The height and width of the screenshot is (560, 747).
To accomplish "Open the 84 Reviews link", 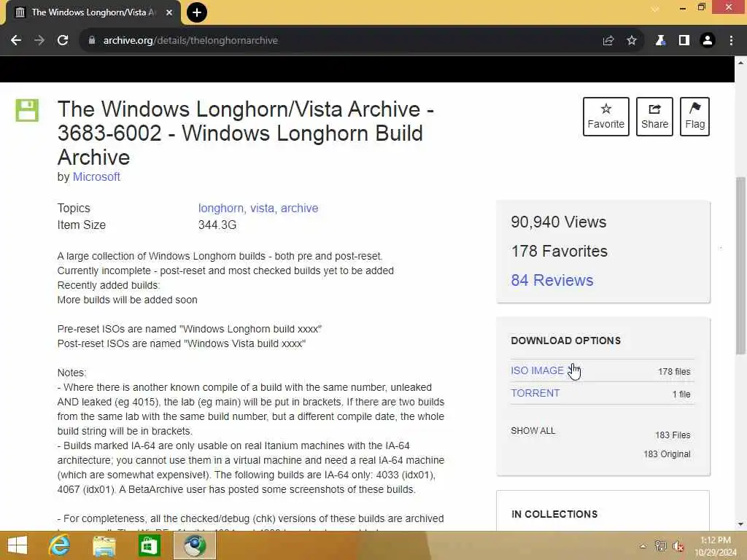I will click(x=552, y=280).
